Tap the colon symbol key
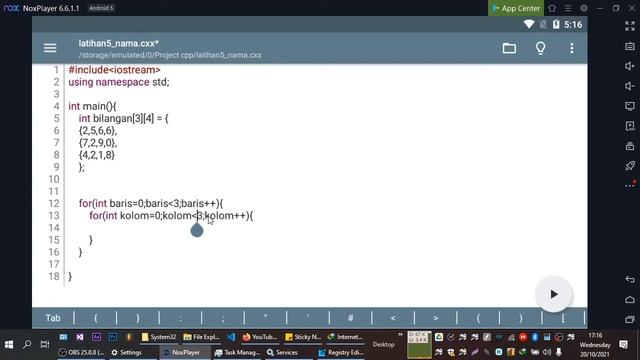This screenshot has height=360, width=640. tap(180, 318)
